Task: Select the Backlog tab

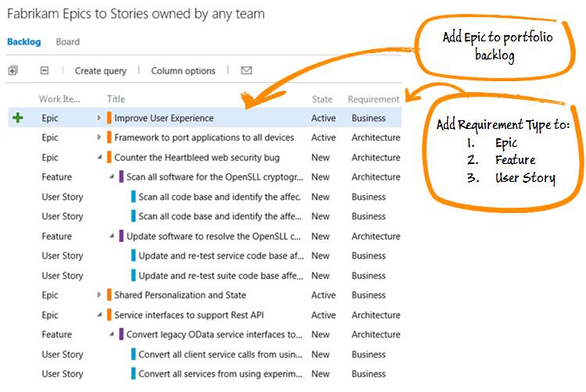Action: point(24,42)
